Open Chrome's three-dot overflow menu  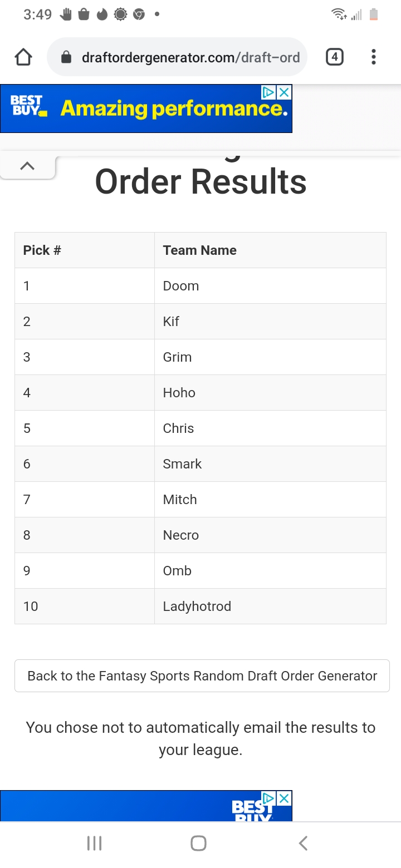coord(373,57)
